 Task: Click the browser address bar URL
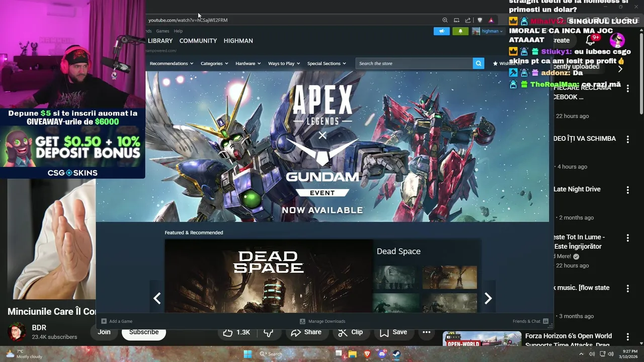click(x=188, y=20)
